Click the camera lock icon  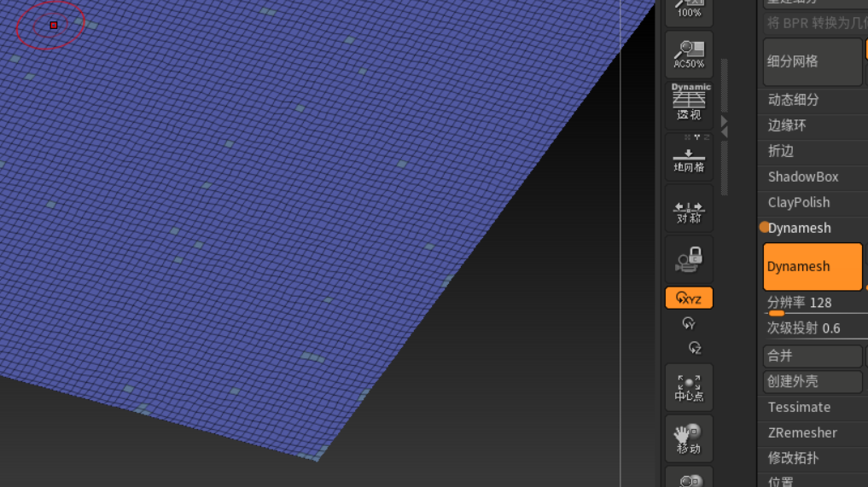689,260
